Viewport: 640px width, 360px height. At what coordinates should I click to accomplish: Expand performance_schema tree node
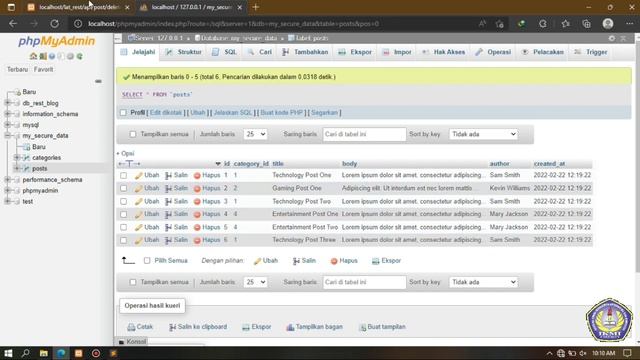point(7,180)
